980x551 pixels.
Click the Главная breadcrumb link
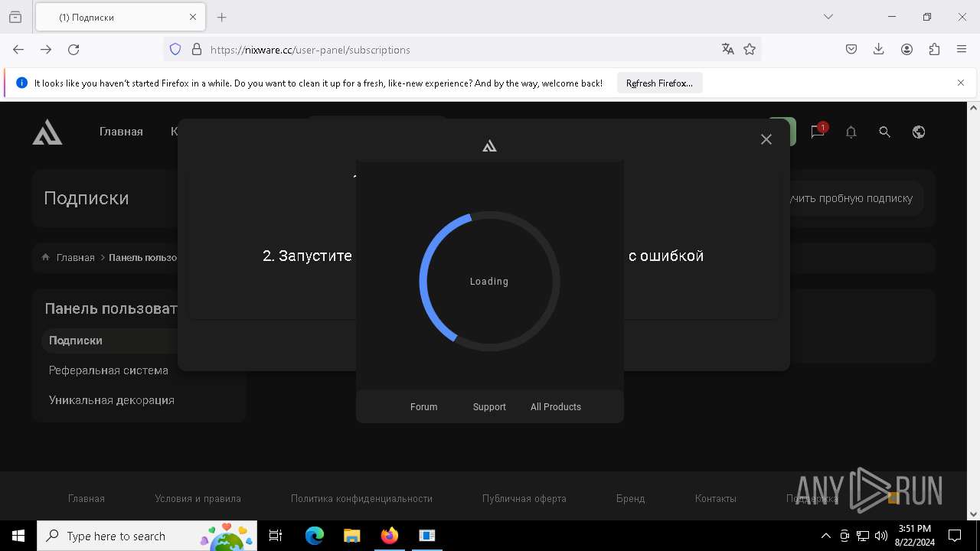[x=75, y=258]
